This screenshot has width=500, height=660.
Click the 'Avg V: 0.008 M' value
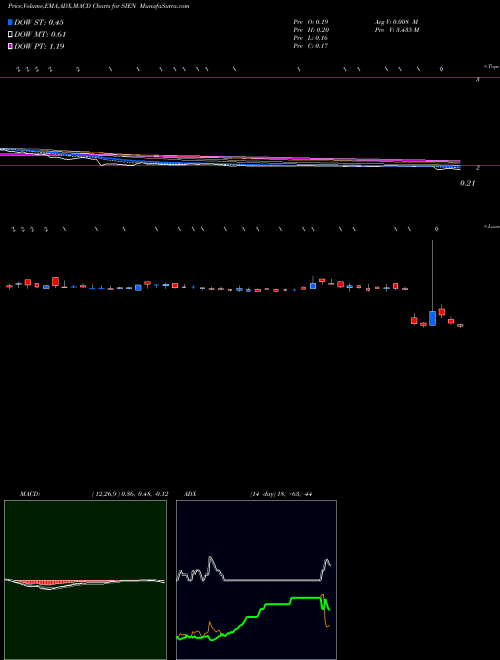(396, 22)
